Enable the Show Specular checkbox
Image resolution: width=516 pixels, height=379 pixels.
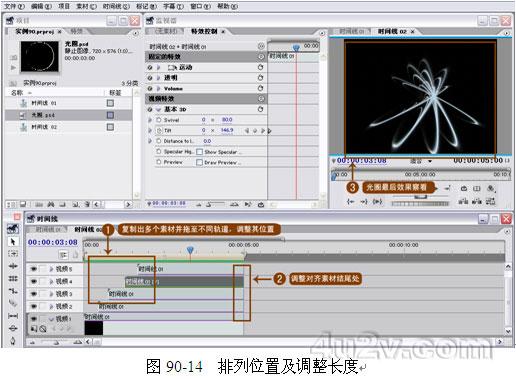pyautogui.click(x=200, y=152)
